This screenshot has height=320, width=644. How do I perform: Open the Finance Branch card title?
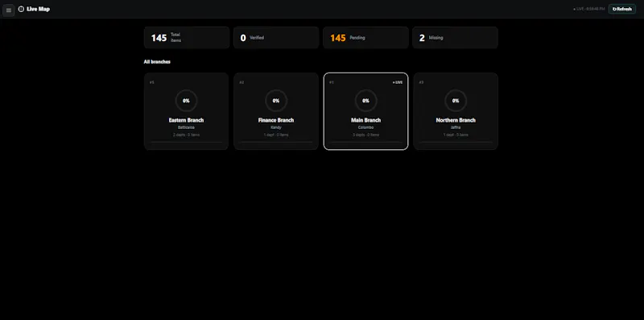click(x=276, y=120)
